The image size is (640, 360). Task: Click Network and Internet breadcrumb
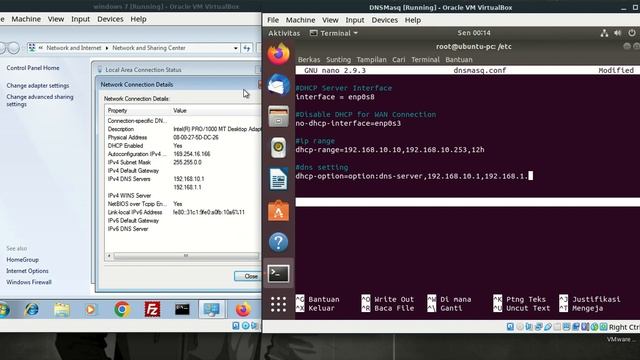click(73, 48)
